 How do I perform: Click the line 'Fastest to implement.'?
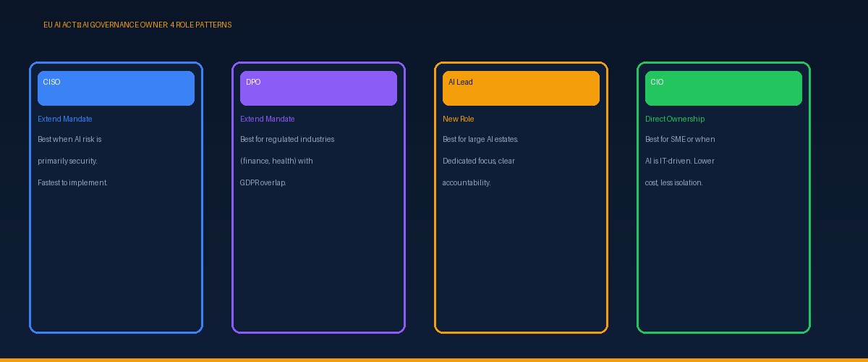pyautogui.click(x=72, y=182)
